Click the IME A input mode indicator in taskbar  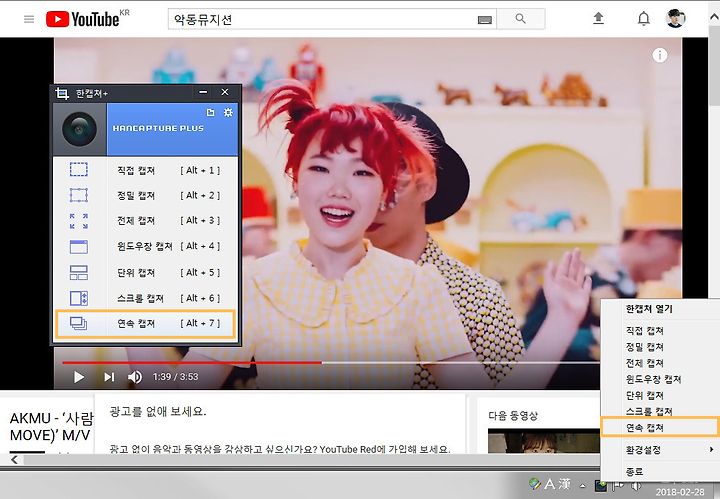tap(550, 484)
